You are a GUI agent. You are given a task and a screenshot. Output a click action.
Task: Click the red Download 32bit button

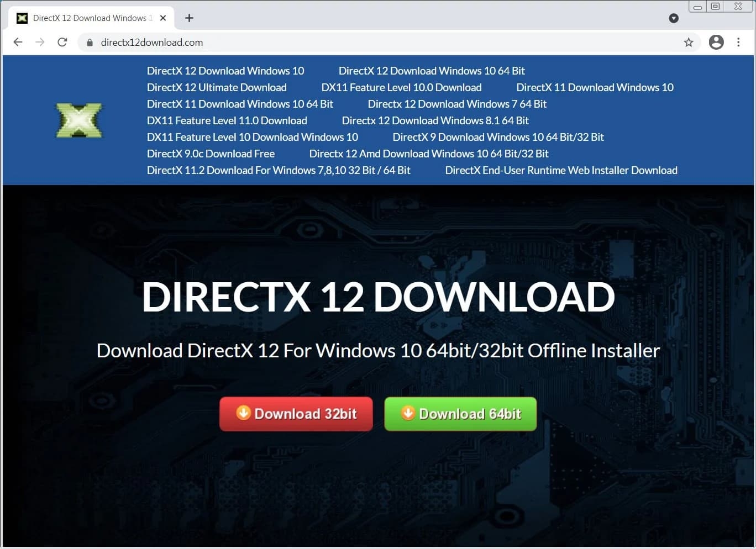coord(296,414)
